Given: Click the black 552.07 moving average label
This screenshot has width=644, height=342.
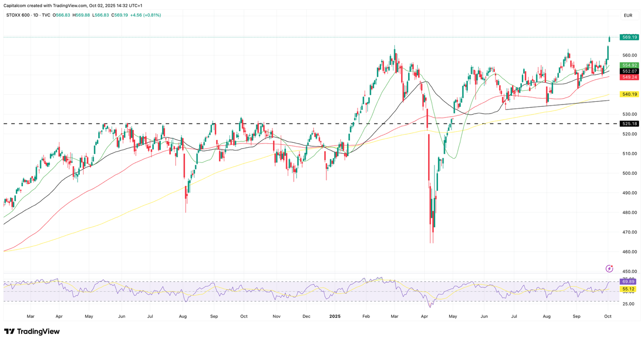Looking at the screenshot, I should pyautogui.click(x=629, y=71).
